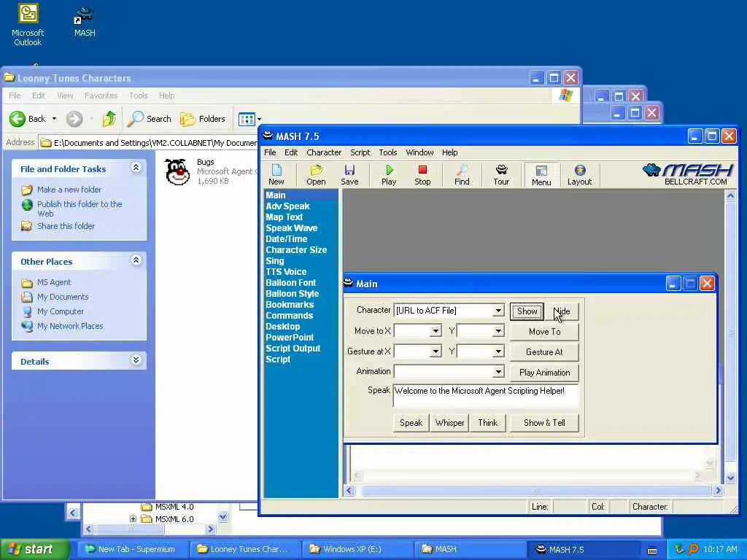Save the script using the Save icon

(x=349, y=175)
